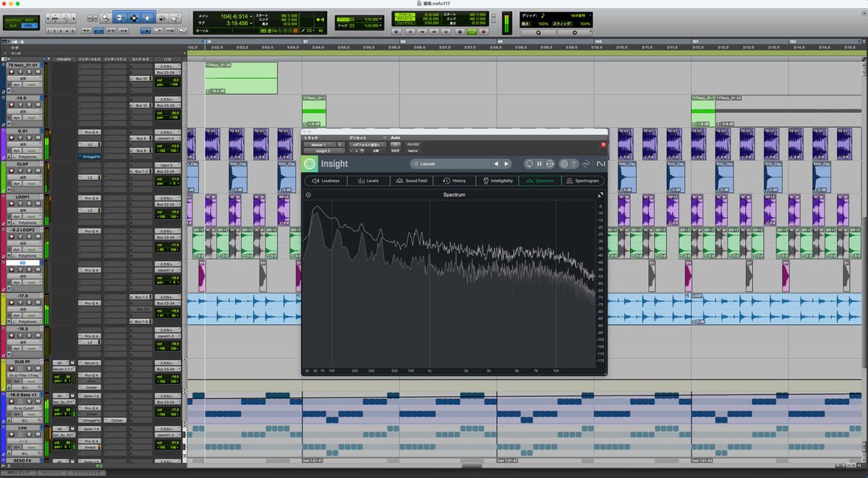
Task: Enable SPOT edit mode
Action: pyautogui.click(x=29, y=20)
